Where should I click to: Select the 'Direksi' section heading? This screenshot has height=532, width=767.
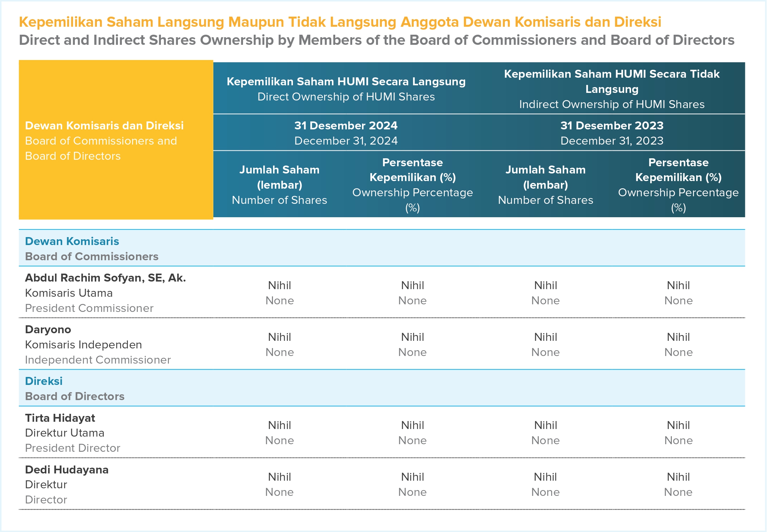click(x=44, y=381)
